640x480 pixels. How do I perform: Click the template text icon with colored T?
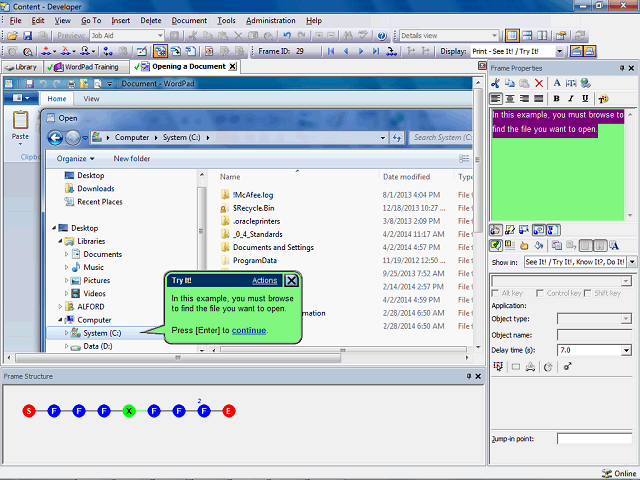click(x=603, y=99)
